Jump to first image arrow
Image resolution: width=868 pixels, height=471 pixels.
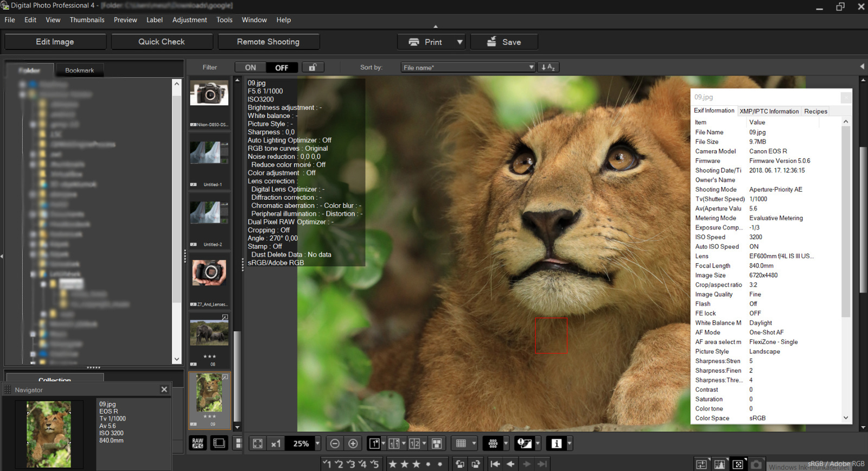(495, 464)
